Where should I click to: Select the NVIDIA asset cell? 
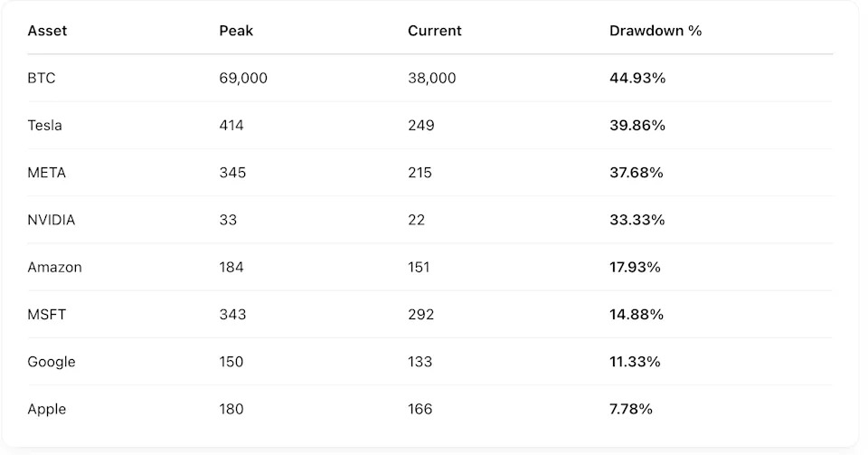51,220
